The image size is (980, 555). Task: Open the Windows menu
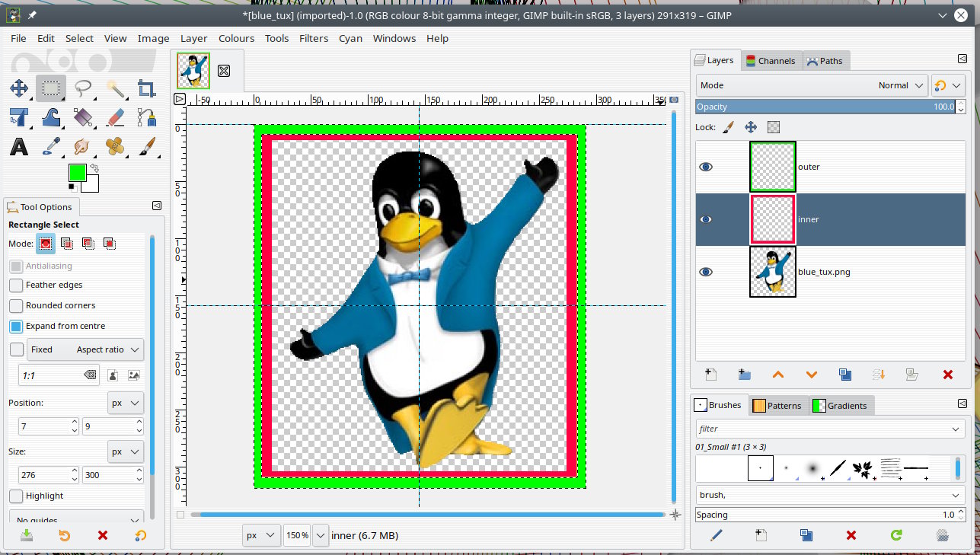tap(394, 38)
